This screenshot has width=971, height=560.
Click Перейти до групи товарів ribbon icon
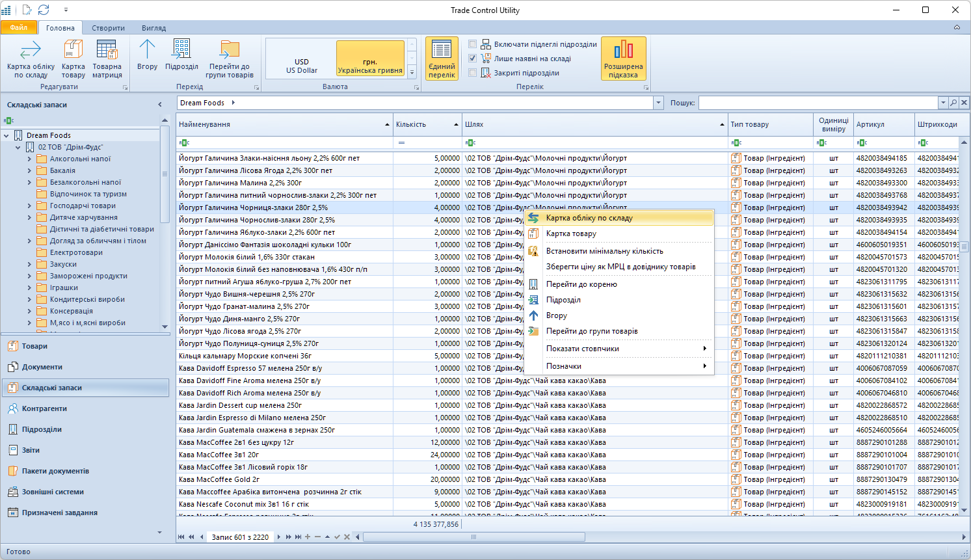click(229, 59)
